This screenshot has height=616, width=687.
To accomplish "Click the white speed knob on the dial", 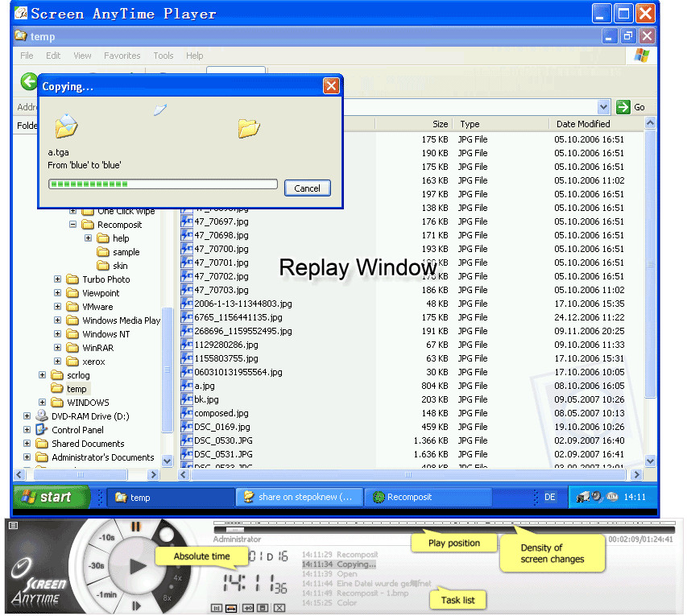I will pos(167,534).
